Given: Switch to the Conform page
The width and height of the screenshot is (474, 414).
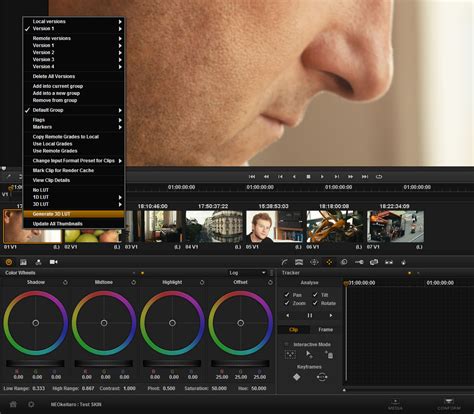Looking at the screenshot, I should 449,404.
